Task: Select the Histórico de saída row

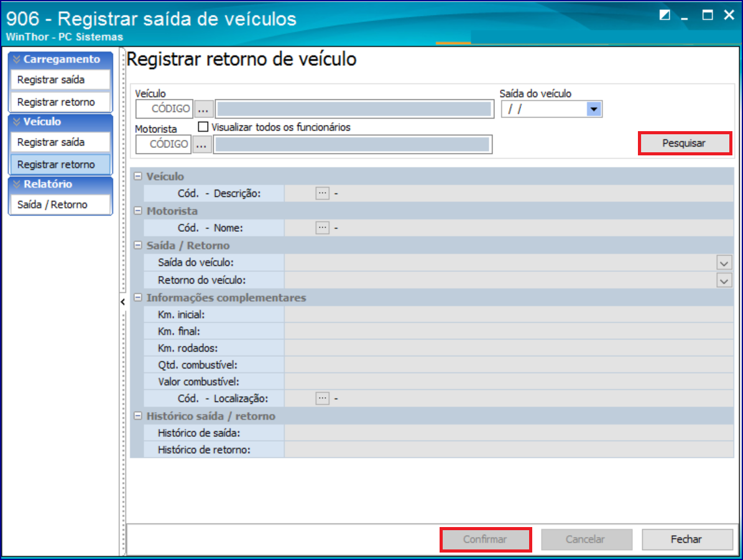Action: coord(439,433)
